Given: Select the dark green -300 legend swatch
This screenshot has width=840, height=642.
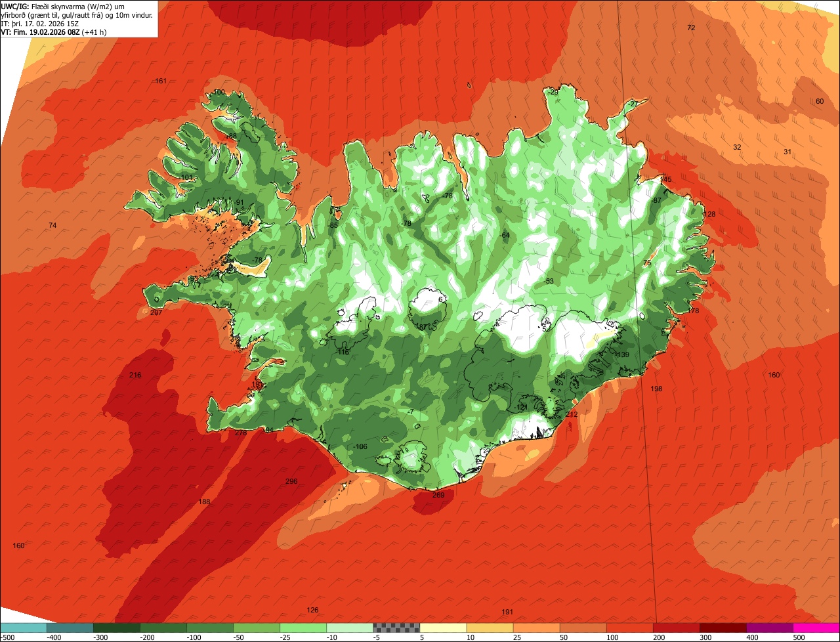Looking at the screenshot, I should tap(117, 628).
